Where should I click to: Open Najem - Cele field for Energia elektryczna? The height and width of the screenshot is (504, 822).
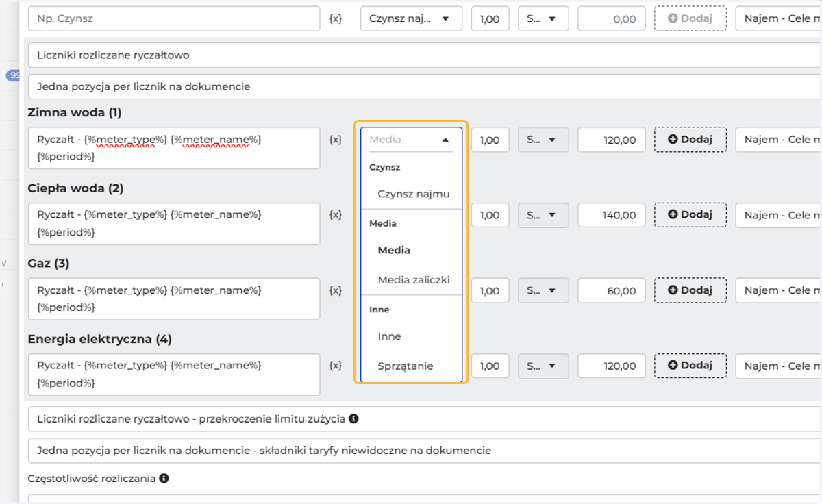[779, 366]
